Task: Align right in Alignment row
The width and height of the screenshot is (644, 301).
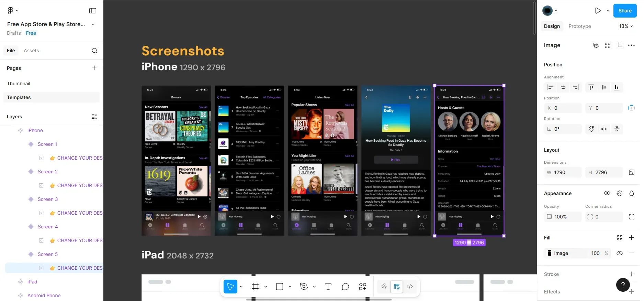Action: (576, 87)
